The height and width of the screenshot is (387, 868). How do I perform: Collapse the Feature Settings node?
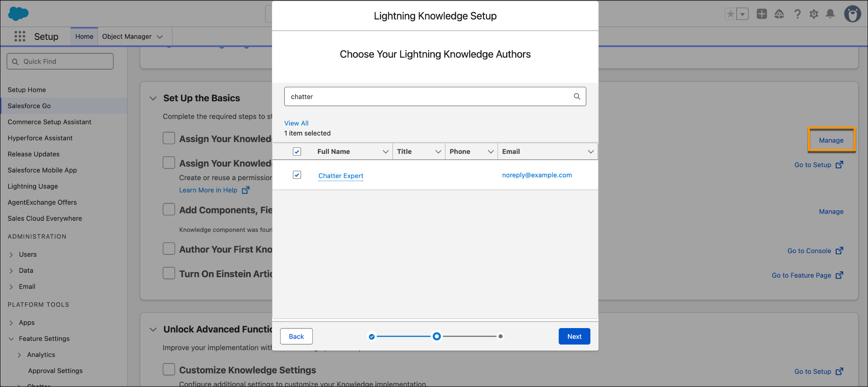click(x=11, y=339)
